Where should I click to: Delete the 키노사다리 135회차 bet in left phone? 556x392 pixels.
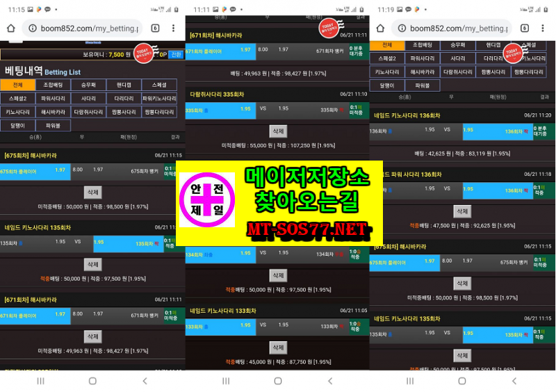(x=93, y=264)
